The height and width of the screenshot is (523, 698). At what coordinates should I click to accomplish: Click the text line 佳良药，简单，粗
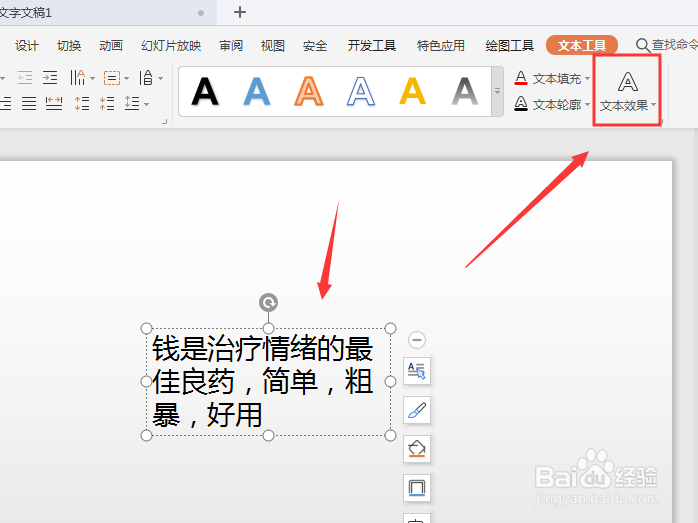(263, 381)
